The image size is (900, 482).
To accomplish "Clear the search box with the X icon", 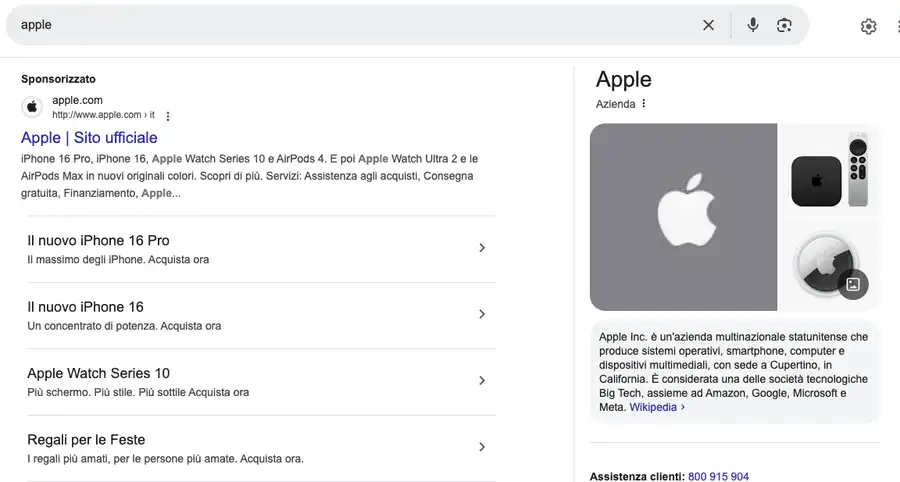I will pyautogui.click(x=708, y=25).
